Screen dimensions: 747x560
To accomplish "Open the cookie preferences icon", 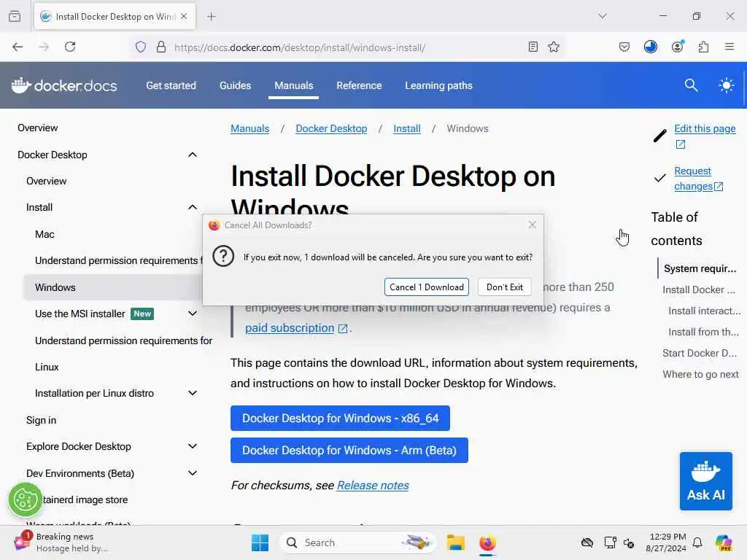I will click(26, 500).
